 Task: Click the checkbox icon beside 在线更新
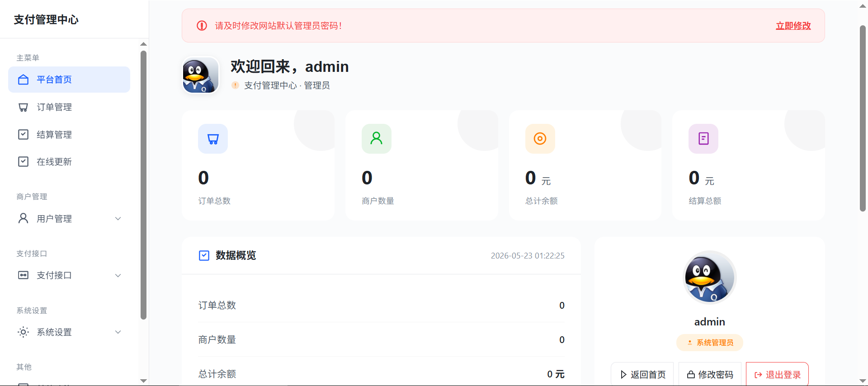(x=23, y=161)
